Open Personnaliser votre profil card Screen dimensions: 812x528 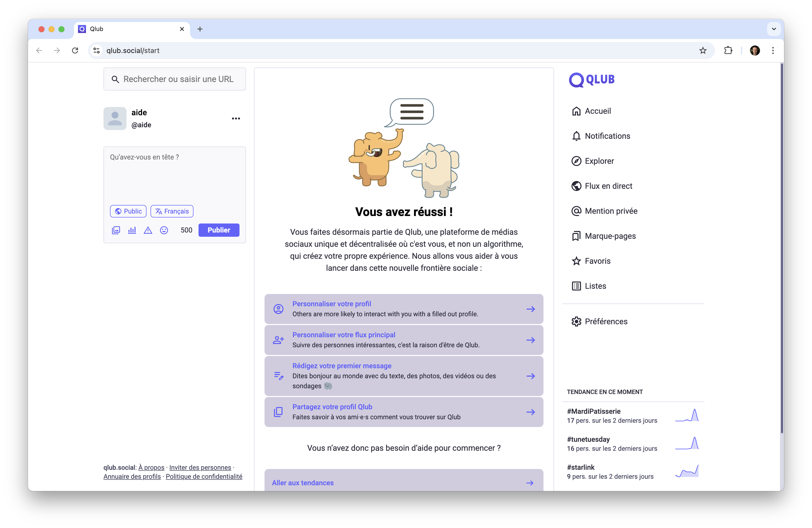403,309
